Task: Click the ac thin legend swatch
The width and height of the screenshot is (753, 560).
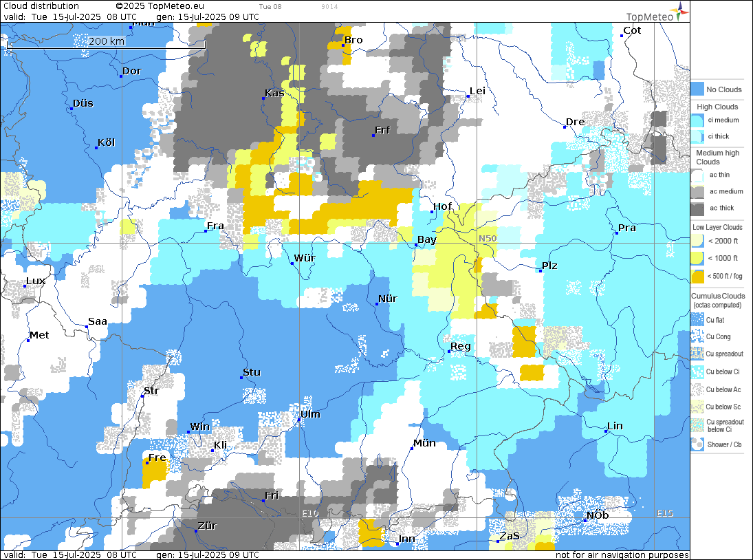Action: click(697, 175)
